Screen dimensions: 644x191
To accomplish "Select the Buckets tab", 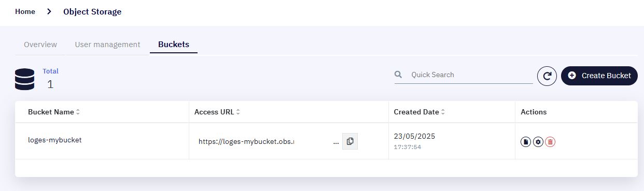I will tap(174, 45).
